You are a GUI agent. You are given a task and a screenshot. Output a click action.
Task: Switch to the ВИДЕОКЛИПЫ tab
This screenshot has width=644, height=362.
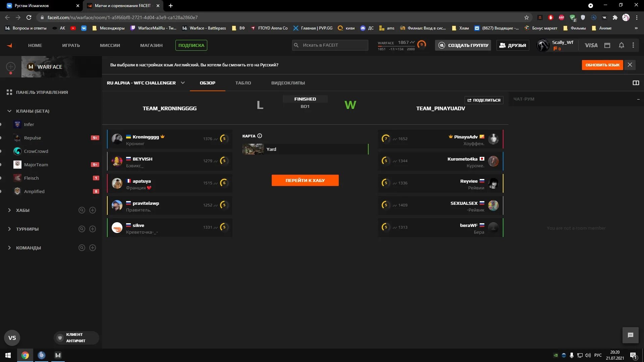coord(288,83)
